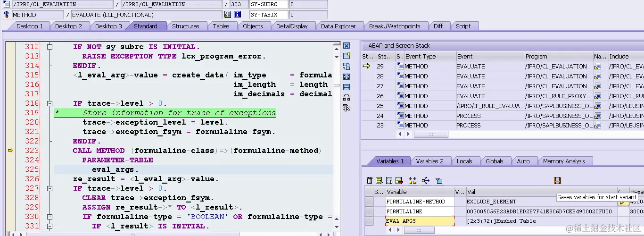Click the method gear icon in header
This screenshot has width=644, height=236.
7,15
